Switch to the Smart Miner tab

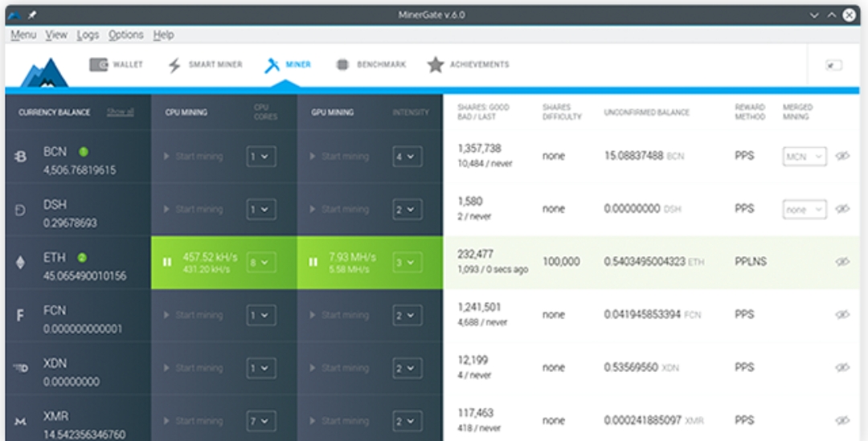(206, 65)
